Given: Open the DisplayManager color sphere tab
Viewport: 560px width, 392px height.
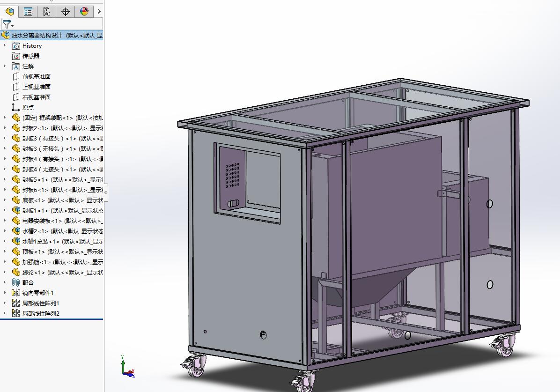Looking at the screenshot, I should coord(84,12).
